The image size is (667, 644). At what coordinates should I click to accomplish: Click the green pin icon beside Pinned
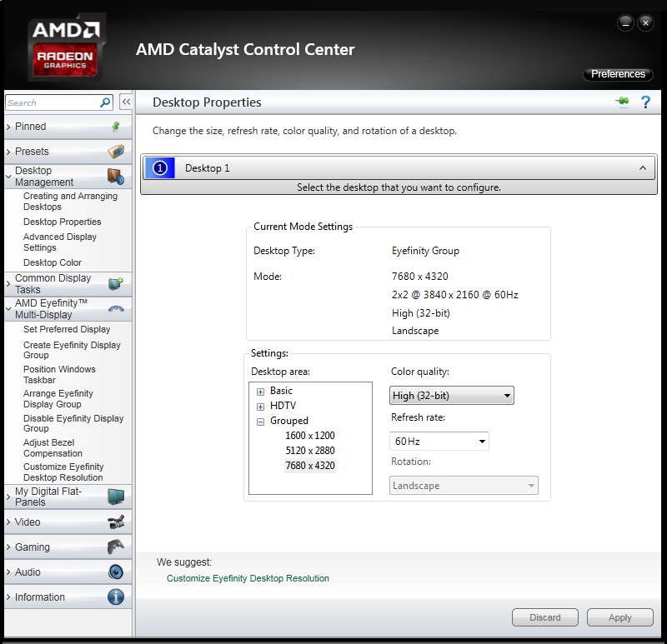[x=116, y=127]
